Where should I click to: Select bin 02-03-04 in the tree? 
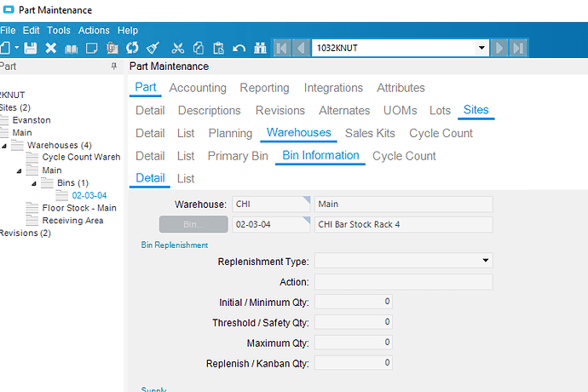[89, 195]
